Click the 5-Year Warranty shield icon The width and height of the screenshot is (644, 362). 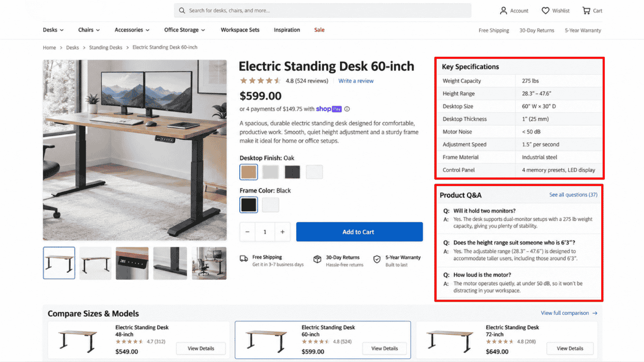point(377,259)
